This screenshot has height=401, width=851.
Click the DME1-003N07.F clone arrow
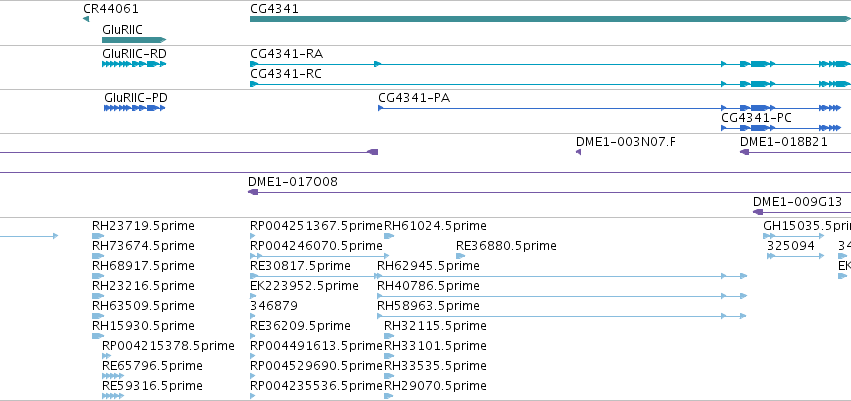[x=579, y=152]
